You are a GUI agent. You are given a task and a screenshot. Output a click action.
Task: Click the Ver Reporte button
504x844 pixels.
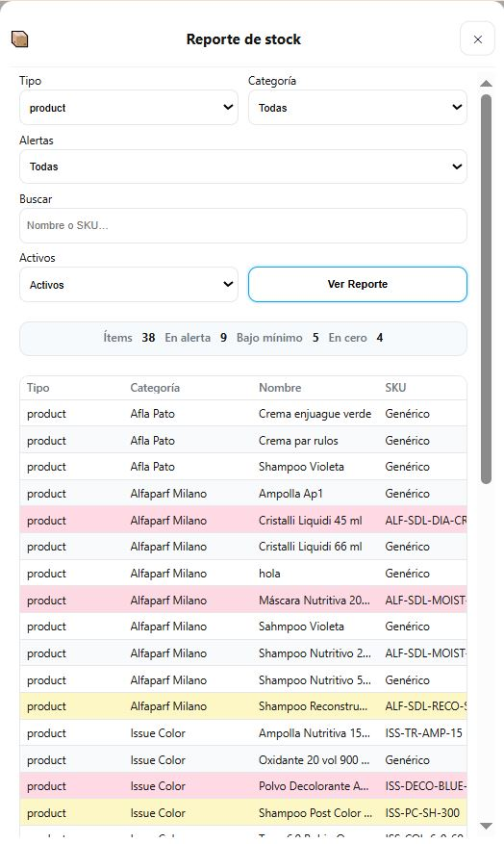pos(358,284)
